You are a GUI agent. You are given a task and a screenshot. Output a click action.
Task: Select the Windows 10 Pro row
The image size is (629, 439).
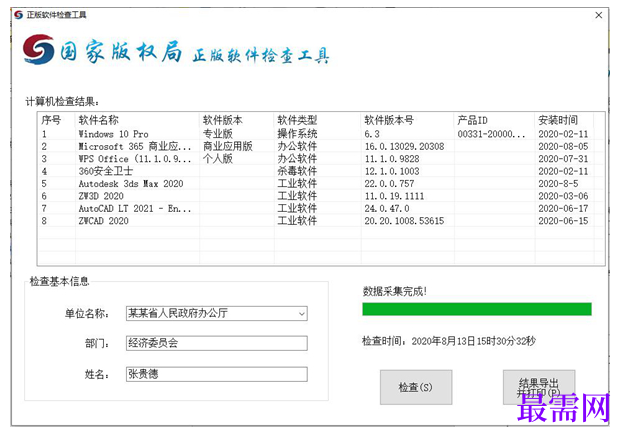pyautogui.click(x=321, y=134)
